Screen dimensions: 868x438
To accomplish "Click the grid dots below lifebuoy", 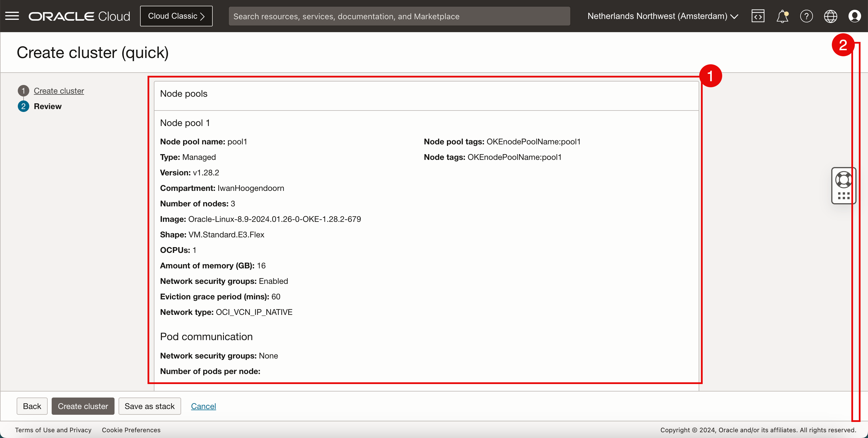I will click(x=843, y=196).
